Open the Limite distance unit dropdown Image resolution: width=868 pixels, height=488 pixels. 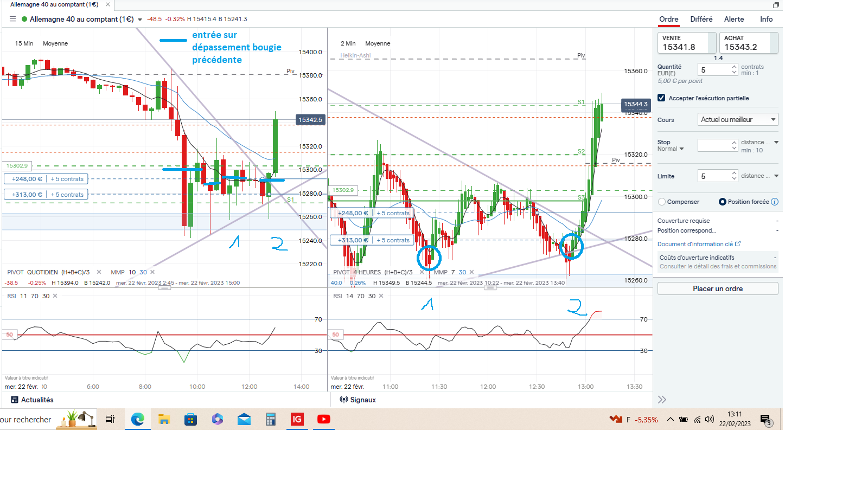click(776, 176)
